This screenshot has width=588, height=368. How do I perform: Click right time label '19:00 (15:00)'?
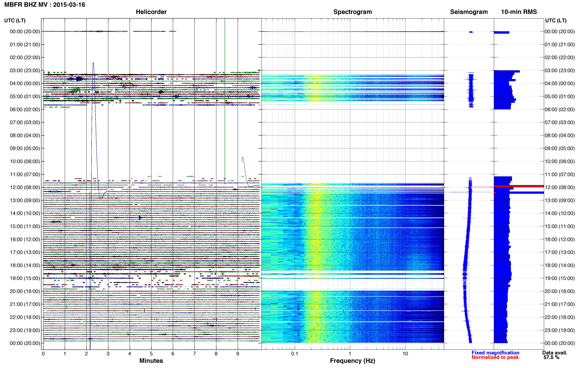pos(560,278)
